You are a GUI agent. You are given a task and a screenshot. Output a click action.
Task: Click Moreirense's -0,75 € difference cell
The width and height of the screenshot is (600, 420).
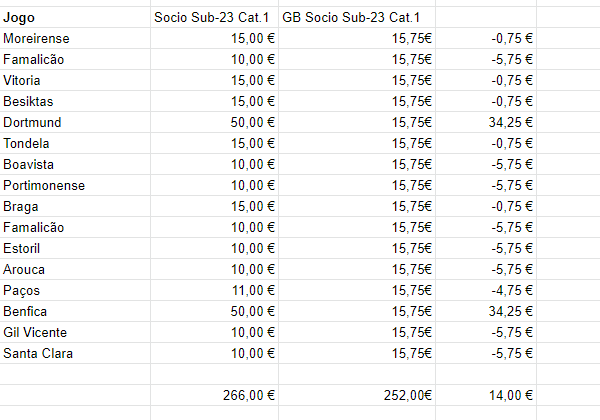click(486, 38)
